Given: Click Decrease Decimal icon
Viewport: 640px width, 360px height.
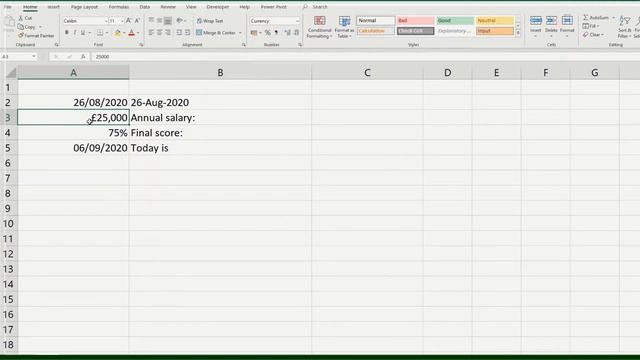Looking at the screenshot, I should [x=296, y=33].
